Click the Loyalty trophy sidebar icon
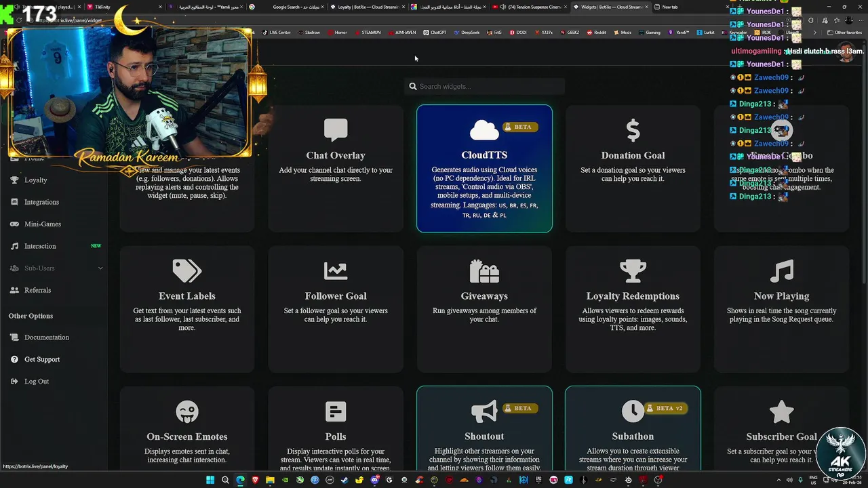 [x=14, y=180]
